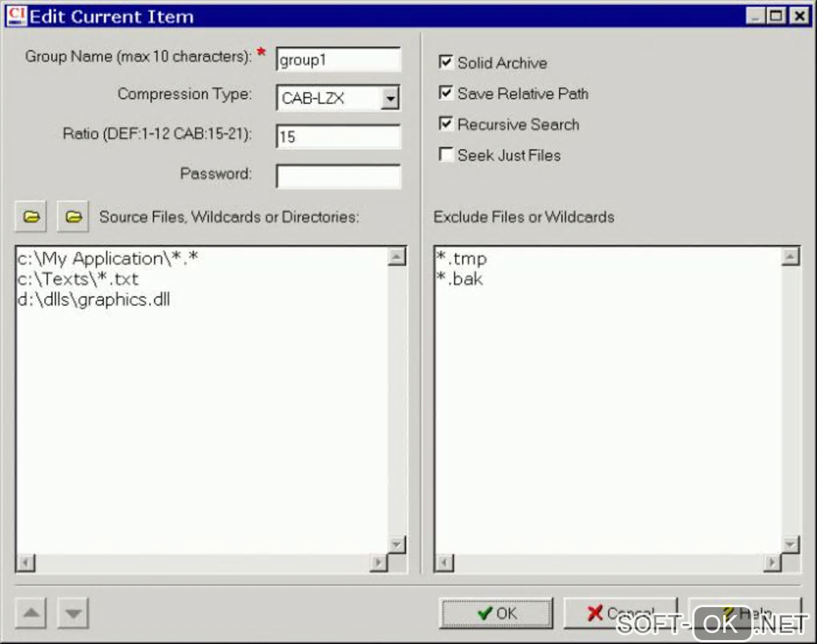Image resolution: width=817 pixels, height=644 pixels.
Task: Select the line c:\My Application\*.*
Action: (x=108, y=259)
